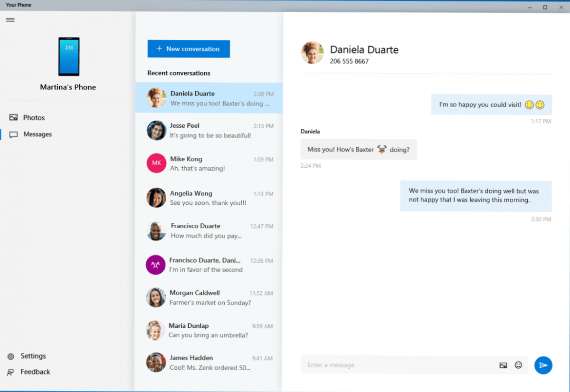Open the emoji picker
Screen dimensions: 570x392
pos(518,365)
